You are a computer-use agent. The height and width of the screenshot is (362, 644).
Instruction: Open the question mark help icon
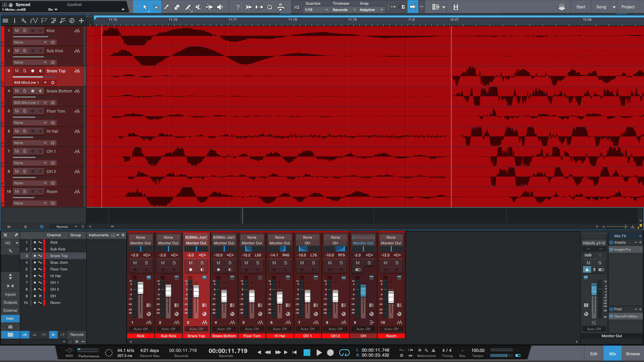[x=237, y=7]
